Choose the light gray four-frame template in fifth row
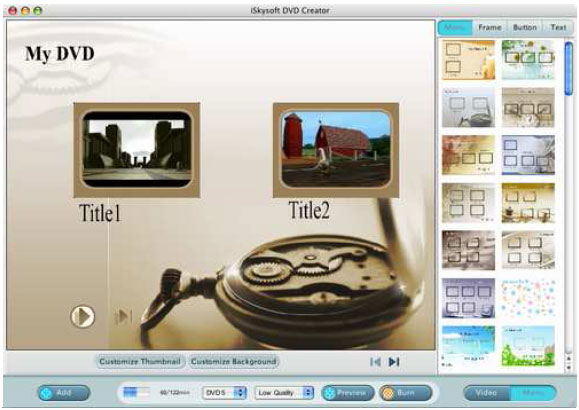The height and width of the screenshot is (410, 579). [x=528, y=250]
